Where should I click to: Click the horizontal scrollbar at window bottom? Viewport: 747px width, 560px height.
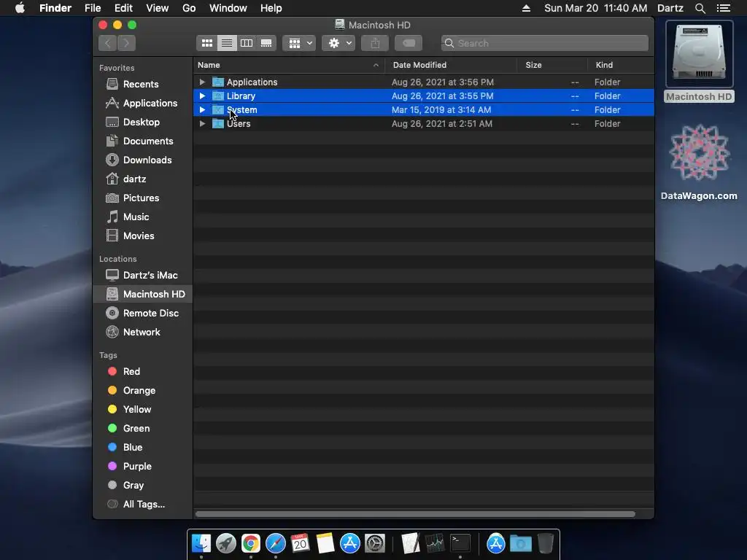415,514
